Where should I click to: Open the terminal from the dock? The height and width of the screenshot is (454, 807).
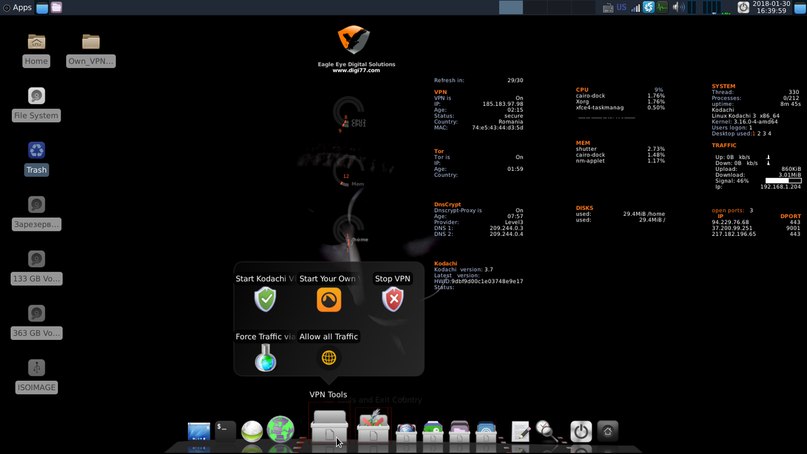(225, 430)
